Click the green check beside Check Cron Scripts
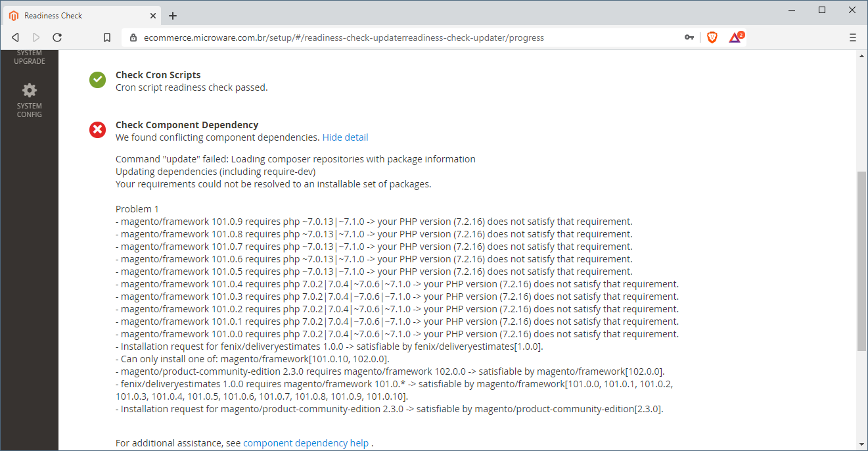The image size is (868, 451). (97, 80)
